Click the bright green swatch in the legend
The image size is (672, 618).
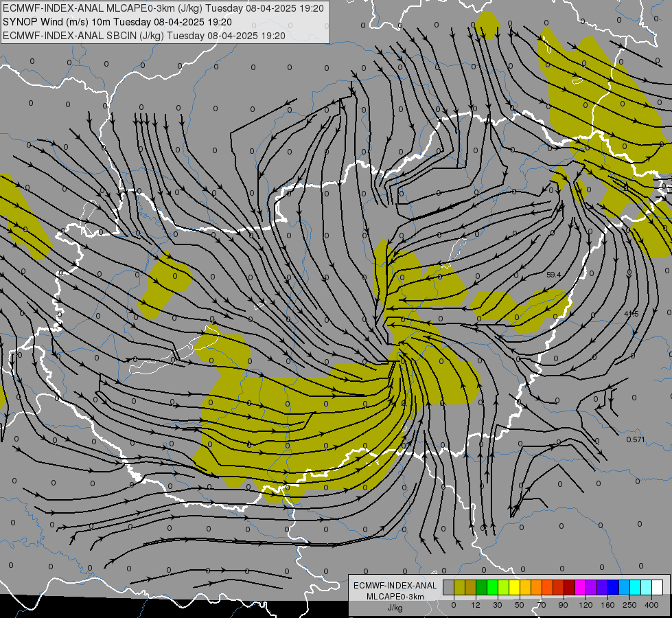point(492,587)
